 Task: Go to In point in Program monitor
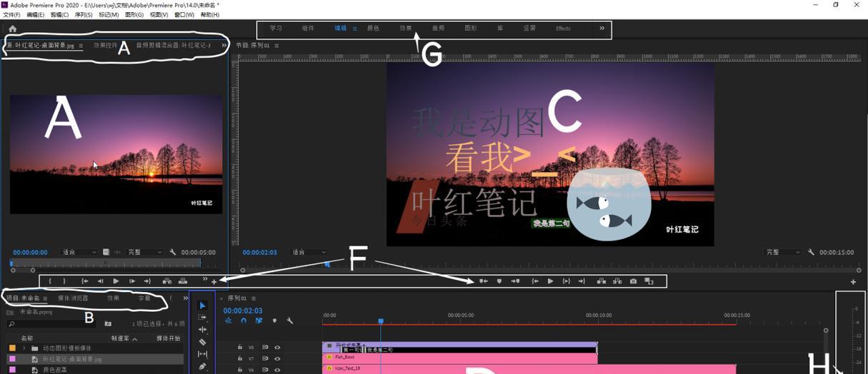point(535,281)
